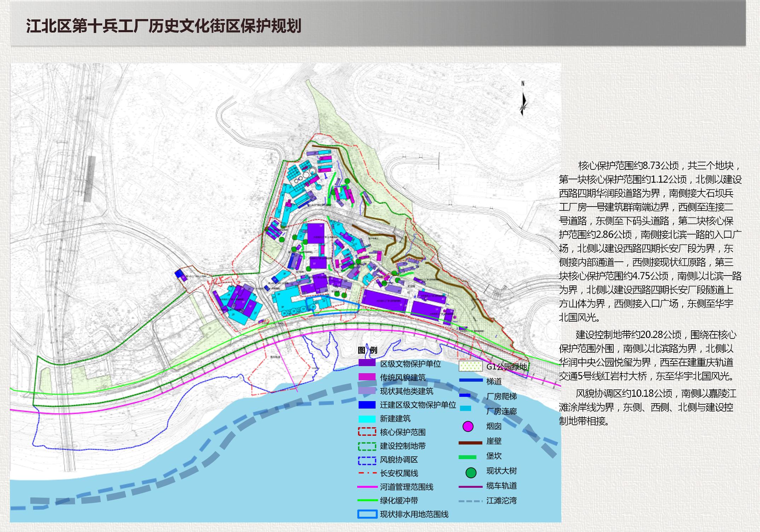This screenshot has width=760, height=532.
Task: Click the green 现状大树 circle legend symbol
Action: pyautogui.click(x=471, y=473)
